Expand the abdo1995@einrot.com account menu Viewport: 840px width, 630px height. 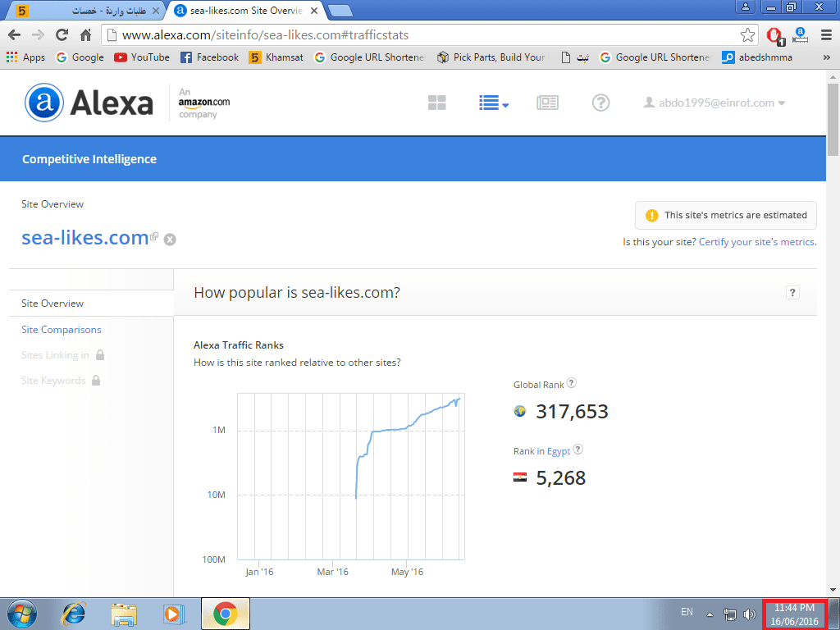(714, 103)
